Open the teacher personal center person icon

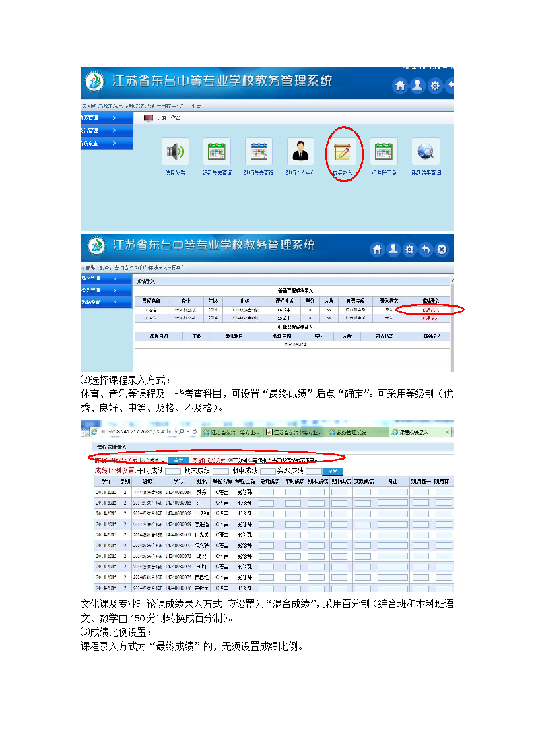300,152
